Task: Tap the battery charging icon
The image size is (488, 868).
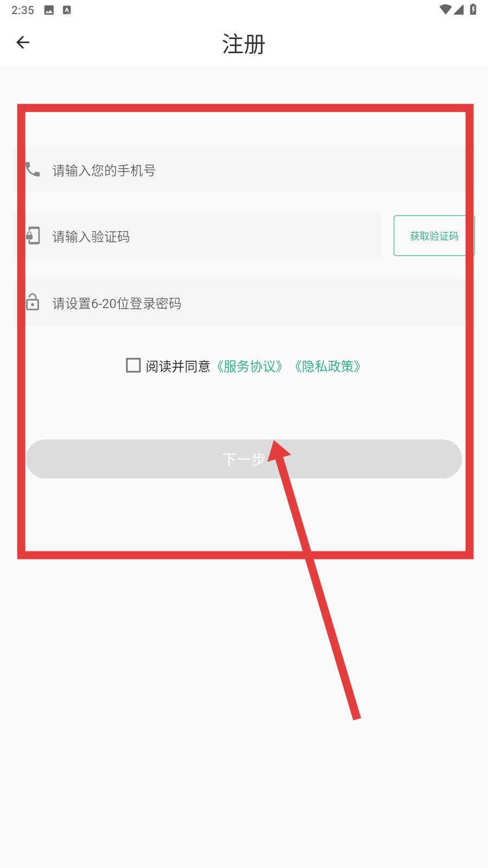Action: [473, 9]
